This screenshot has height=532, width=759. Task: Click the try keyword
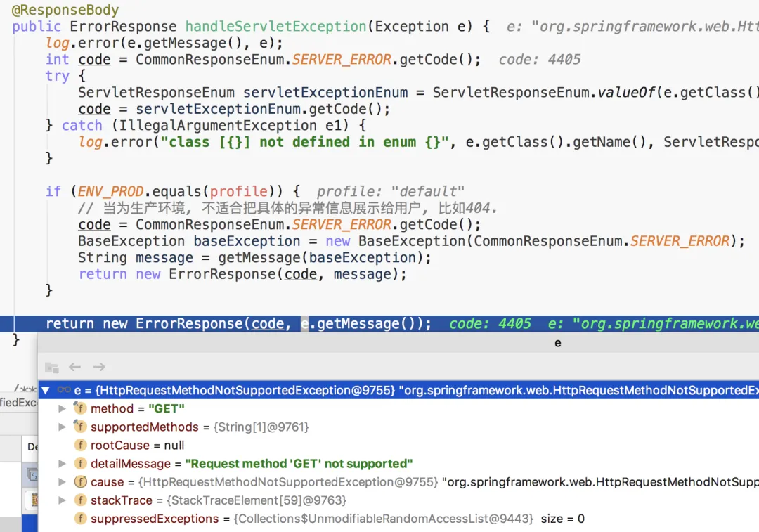pyautogui.click(x=58, y=76)
